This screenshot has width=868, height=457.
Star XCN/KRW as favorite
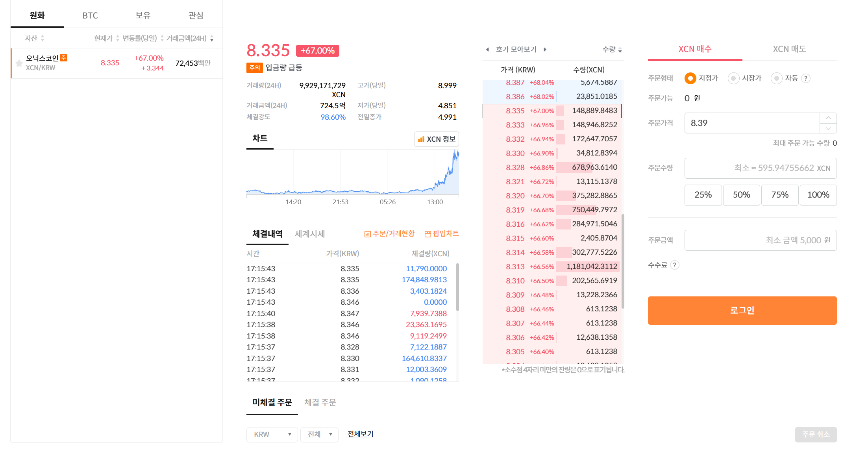tap(19, 63)
